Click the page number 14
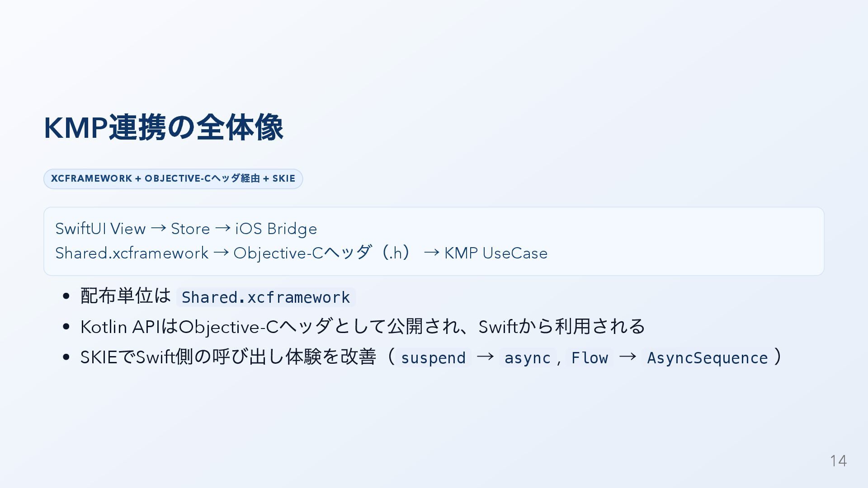Viewport: 868px width, 488px height. (x=838, y=461)
